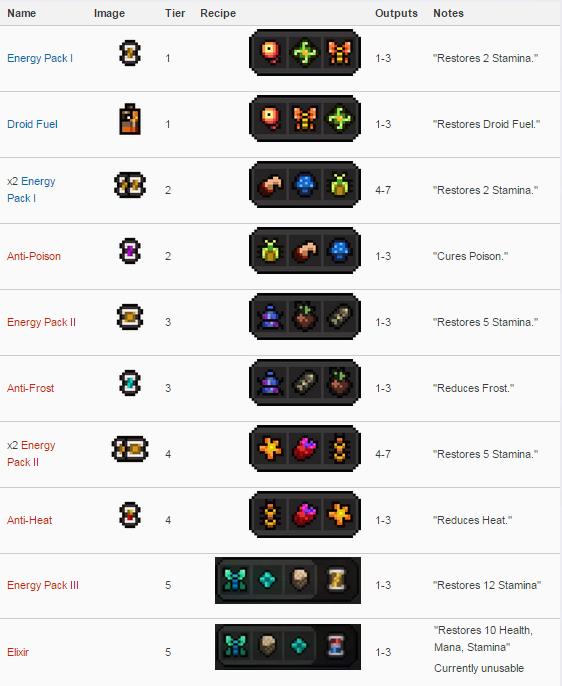562x686 pixels.
Task: Open the Droid Fuel link
Action: click(x=32, y=124)
